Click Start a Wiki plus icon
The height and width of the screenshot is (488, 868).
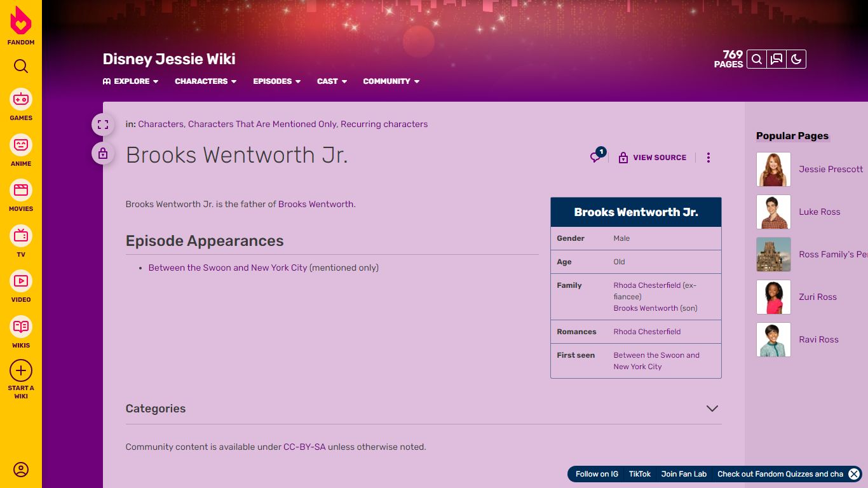pyautogui.click(x=21, y=370)
